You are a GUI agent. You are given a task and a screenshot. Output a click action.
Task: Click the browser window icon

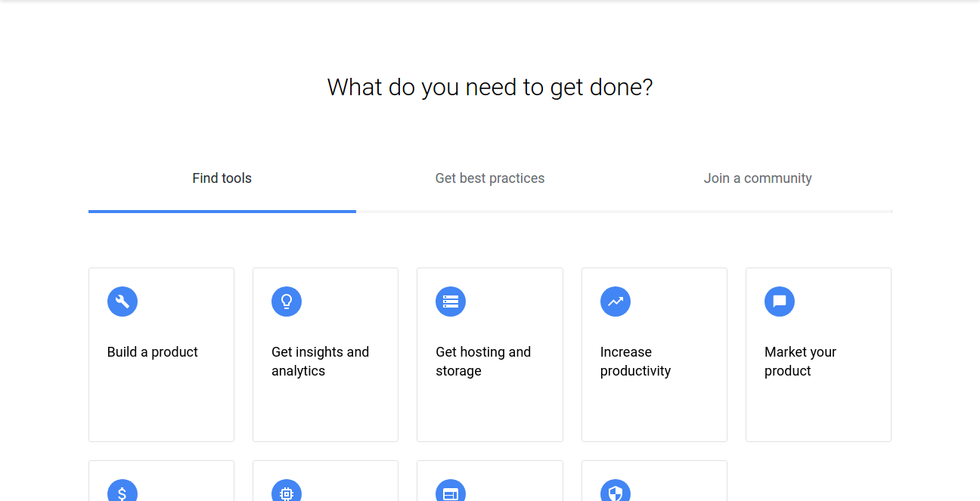coord(451,493)
